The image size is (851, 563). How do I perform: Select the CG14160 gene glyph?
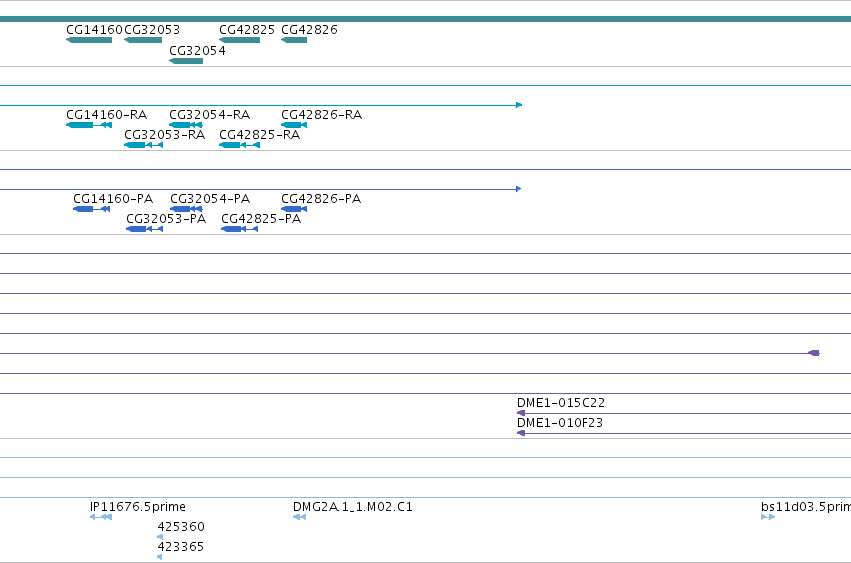click(89, 40)
